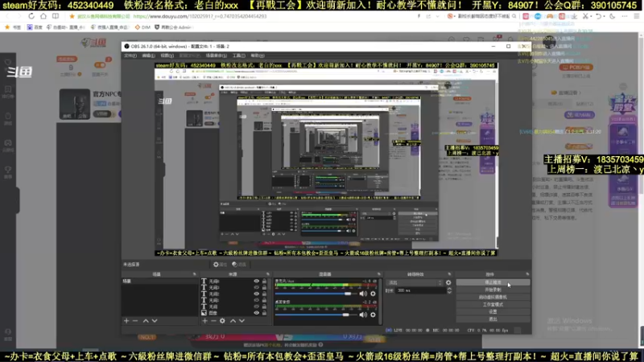Toggle lock on topmost text source
The width and height of the screenshot is (644, 362).
tap(264, 282)
